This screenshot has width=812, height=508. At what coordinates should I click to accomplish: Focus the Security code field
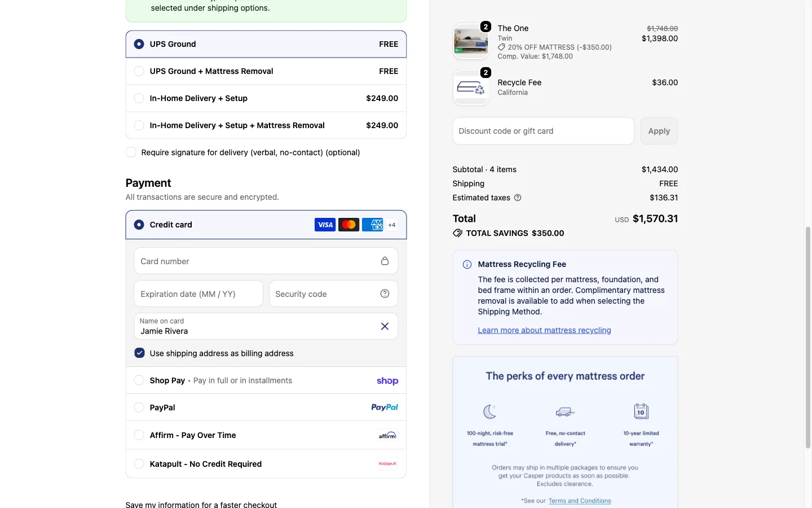(x=333, y=294)
